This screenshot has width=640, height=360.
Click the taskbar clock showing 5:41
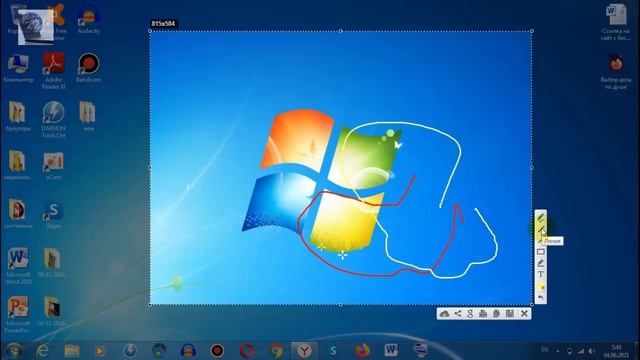616,351
